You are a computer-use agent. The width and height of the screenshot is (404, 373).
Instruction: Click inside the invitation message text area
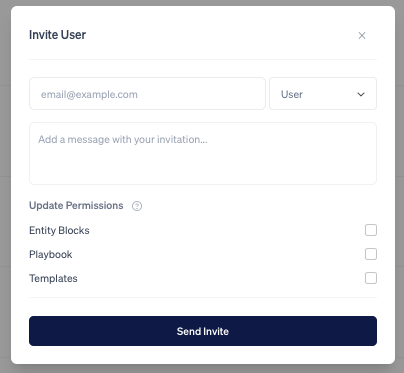coord(203,153)
